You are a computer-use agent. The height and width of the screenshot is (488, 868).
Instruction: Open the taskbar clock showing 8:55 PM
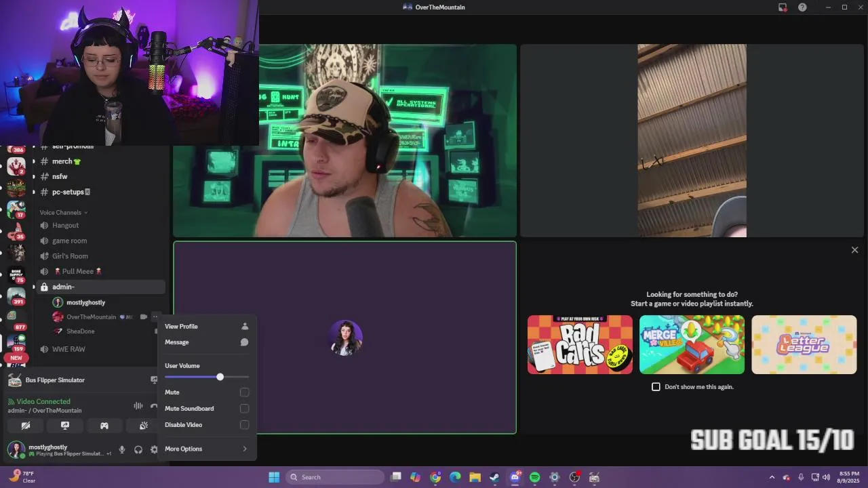pyautogui.click(x=849, y=477)
